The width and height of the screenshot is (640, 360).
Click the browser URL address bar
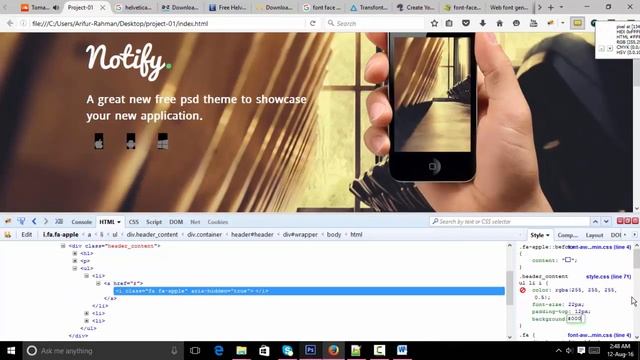click(x=167, y=24)
